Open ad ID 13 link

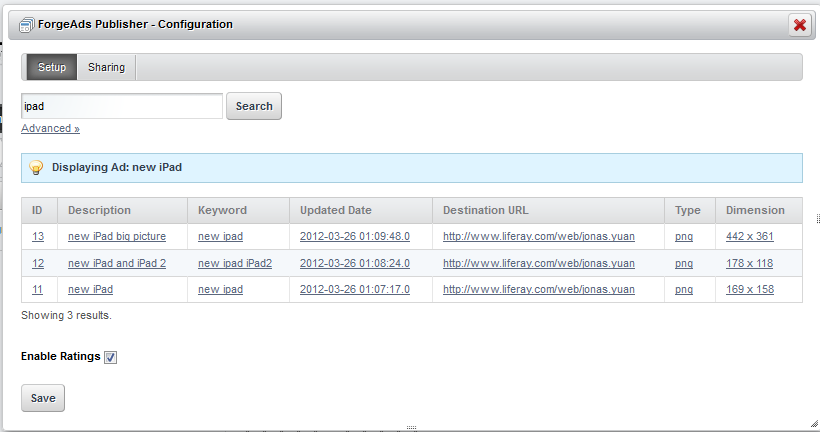[x=38, y=236]
